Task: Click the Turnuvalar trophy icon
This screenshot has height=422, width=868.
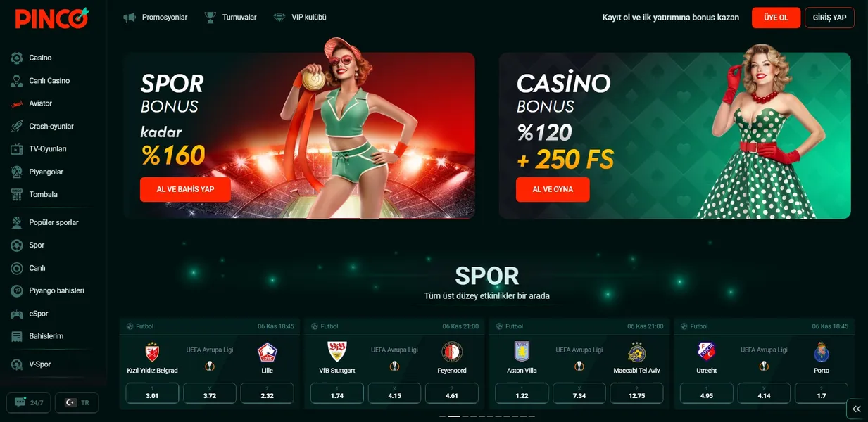Action: point(210,17)
